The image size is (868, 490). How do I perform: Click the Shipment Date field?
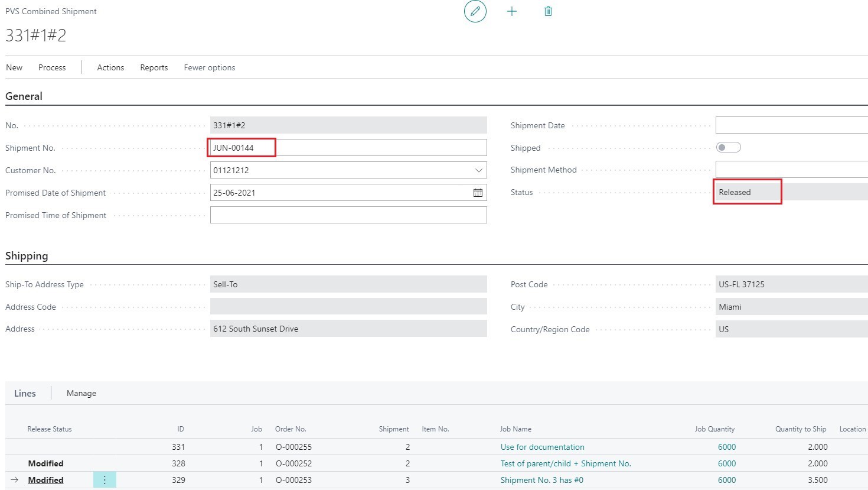pos(792,125)
